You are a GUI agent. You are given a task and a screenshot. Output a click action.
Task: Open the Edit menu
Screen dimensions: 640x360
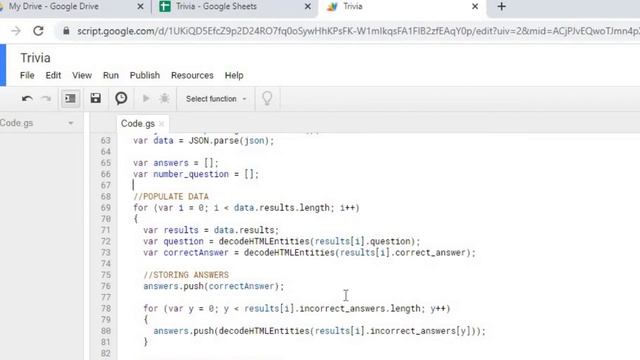coord(53,76)
